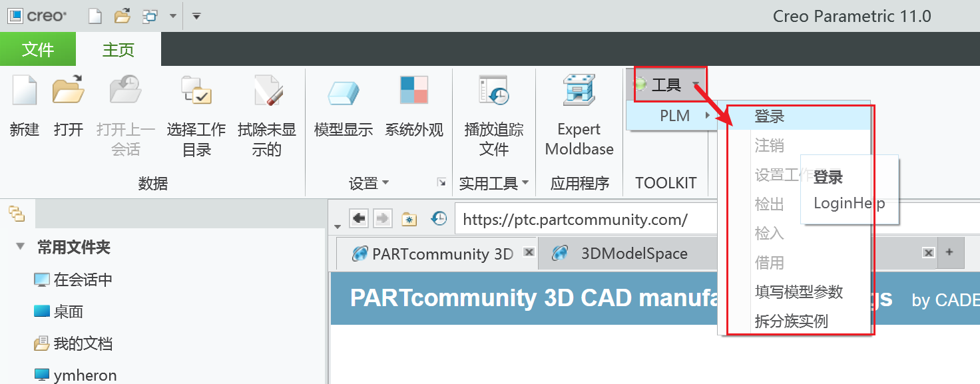
Task: Click the Creo logo
Action: pos(38,16)
